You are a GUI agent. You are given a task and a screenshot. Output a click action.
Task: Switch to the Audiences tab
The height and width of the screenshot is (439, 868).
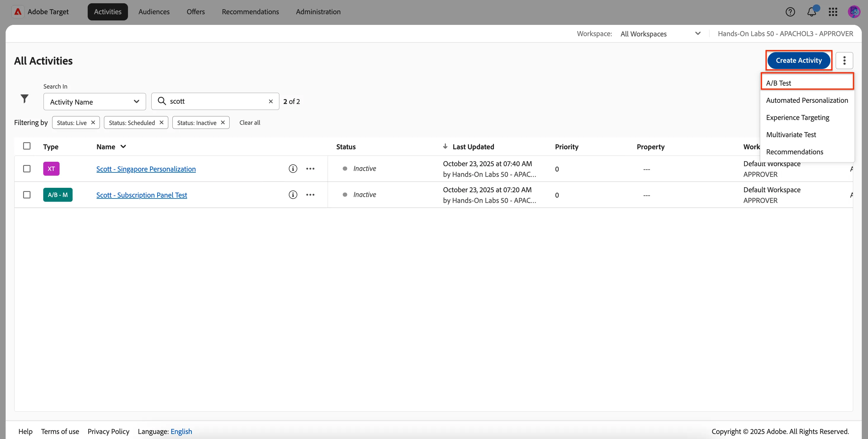tap(154, 12)
